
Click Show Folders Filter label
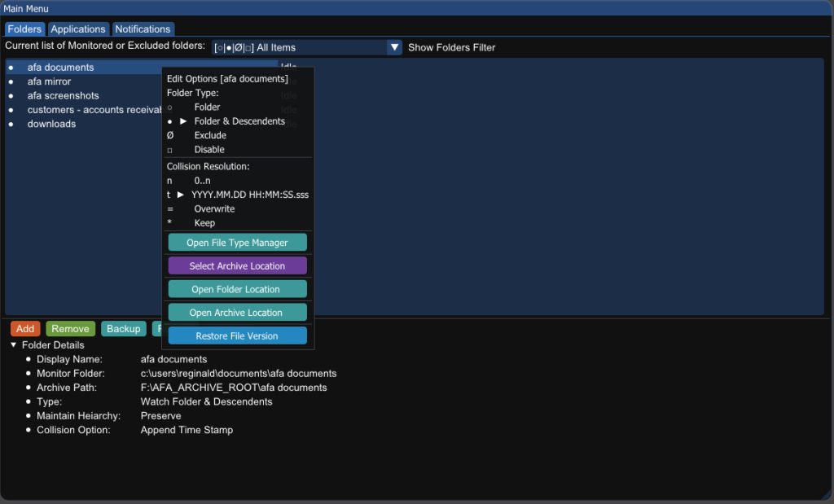(x=451, y=47)
